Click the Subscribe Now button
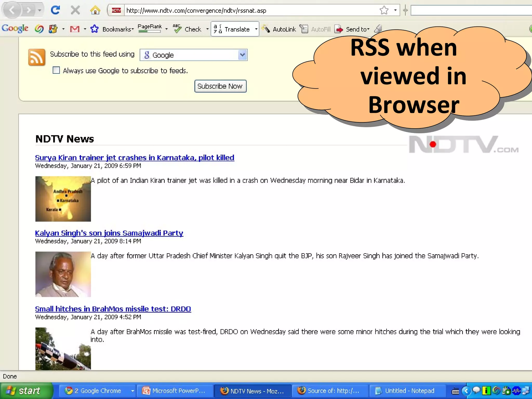This screenshot has width=532, height=399. 220,86
